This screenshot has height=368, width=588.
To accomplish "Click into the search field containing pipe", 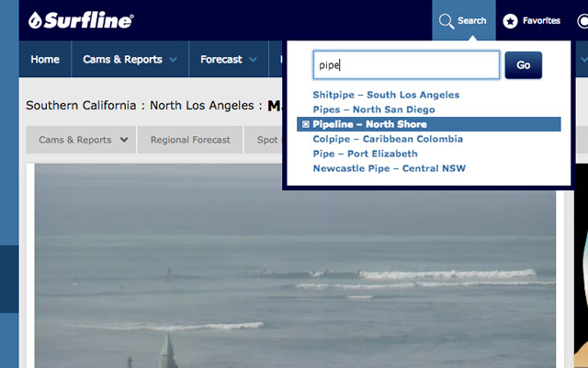I will [x=406, y=65].
